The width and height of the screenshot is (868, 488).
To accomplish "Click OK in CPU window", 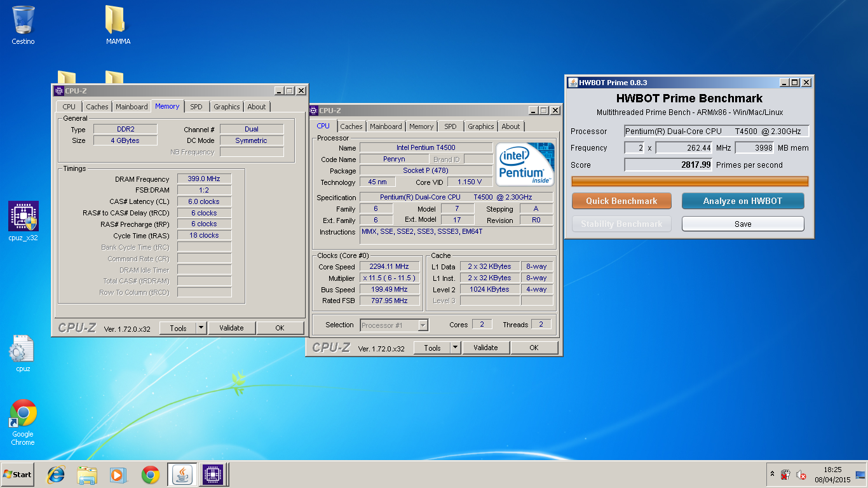I will point(534,348).
